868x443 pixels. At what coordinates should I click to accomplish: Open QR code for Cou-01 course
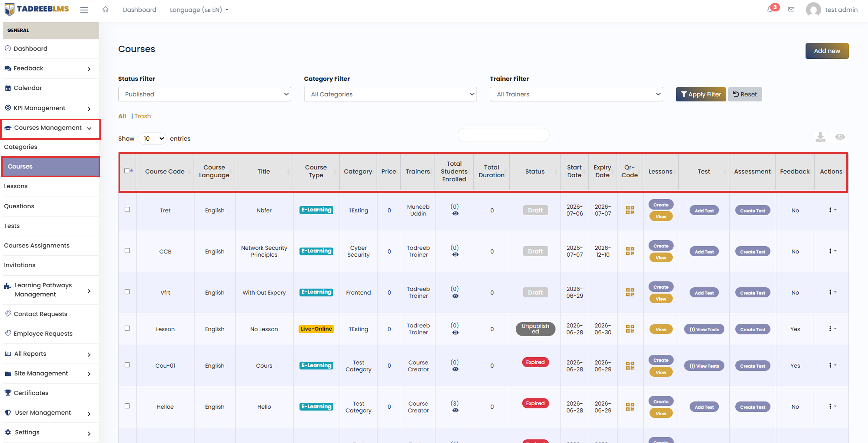630,366
